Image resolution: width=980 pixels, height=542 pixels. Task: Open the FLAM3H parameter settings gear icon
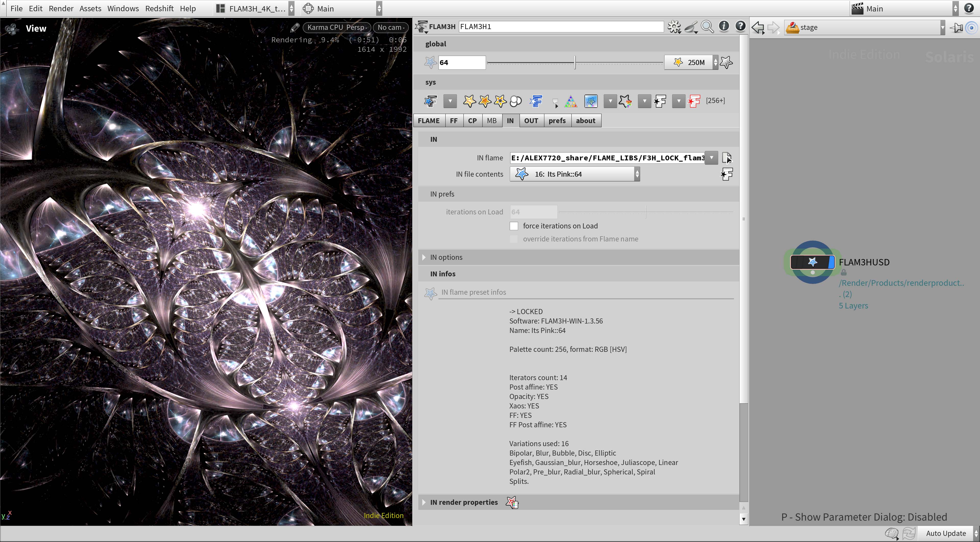point(673,27)
